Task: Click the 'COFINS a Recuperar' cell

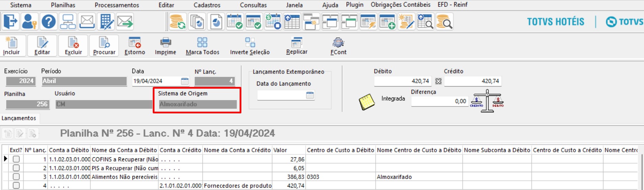Action: (125, 159)
